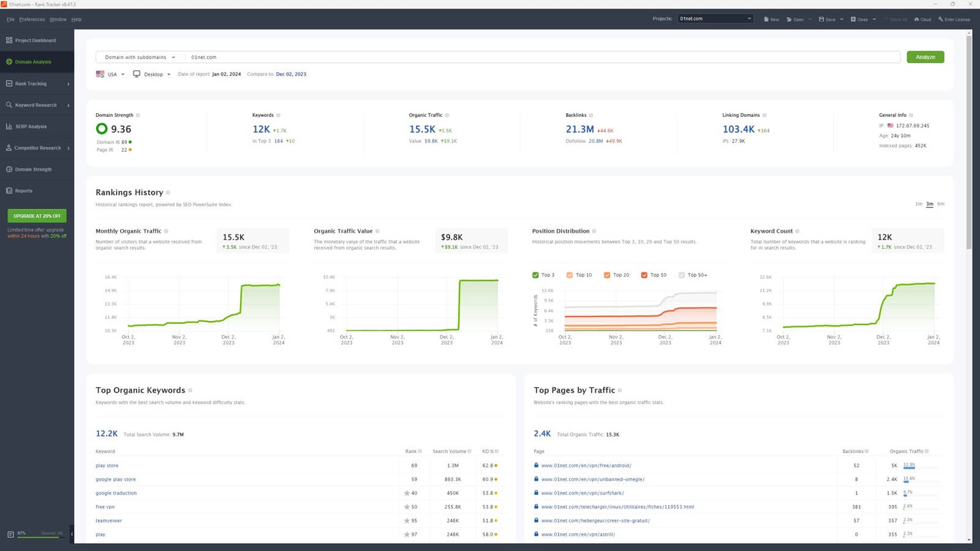Open Rank Tracking in the sidebar

(37, 83)
